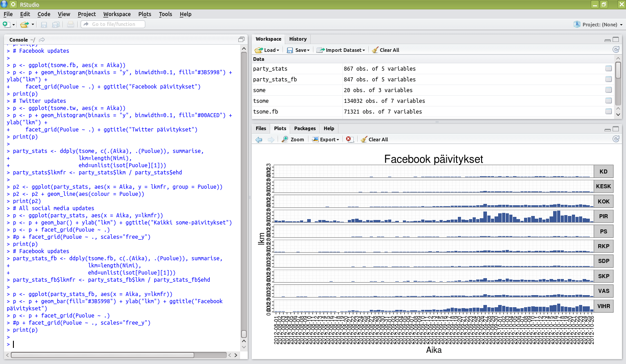Switch to the Plots tab

click(x=280, y=128)
